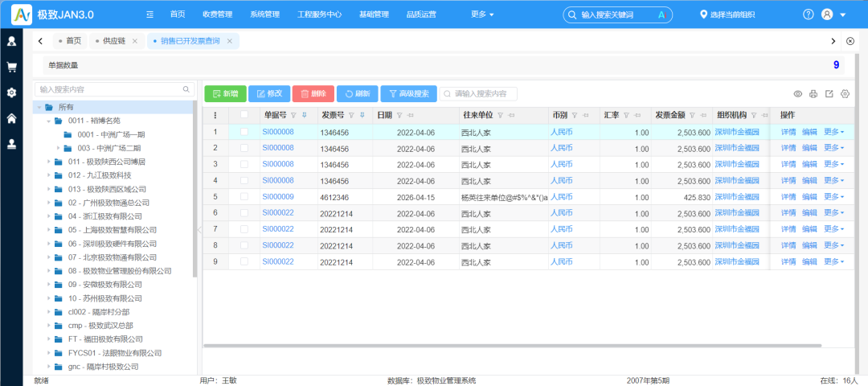Click the print icon above the table
This screenshot has width=868, height=386.
[x=813, y=94]
